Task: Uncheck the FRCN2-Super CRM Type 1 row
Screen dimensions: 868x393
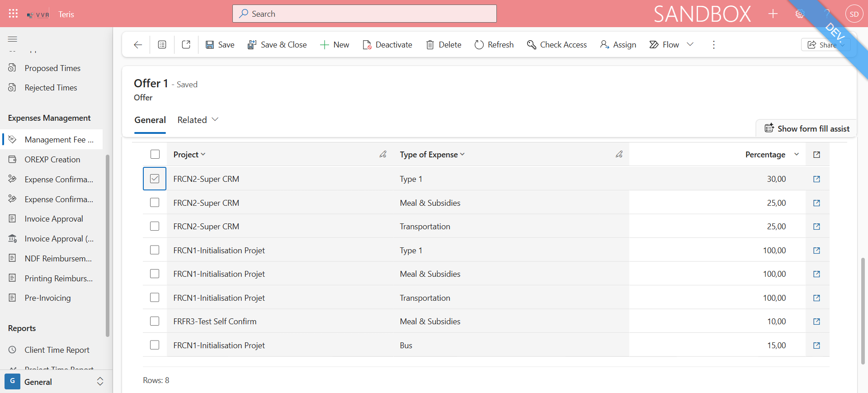Action: pos(155,179)
